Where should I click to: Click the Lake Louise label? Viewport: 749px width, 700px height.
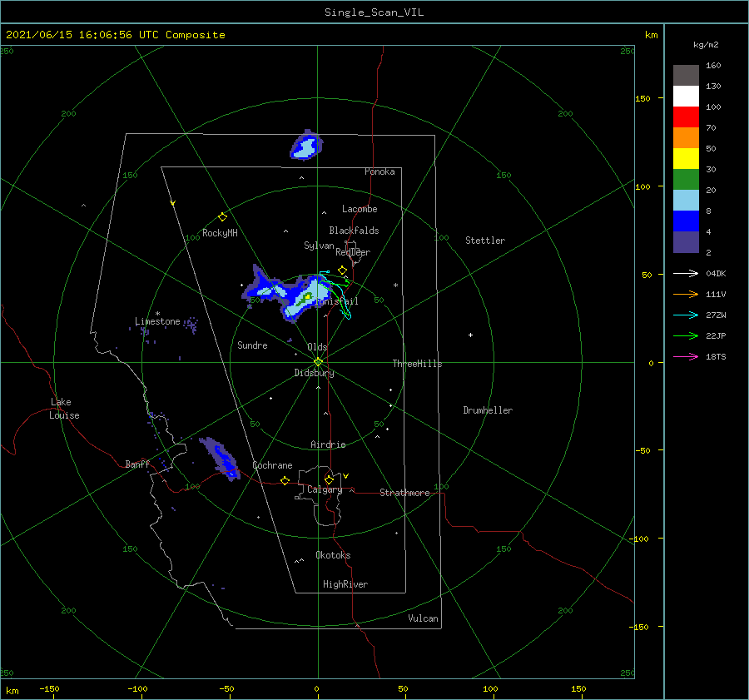coord(64,409)
